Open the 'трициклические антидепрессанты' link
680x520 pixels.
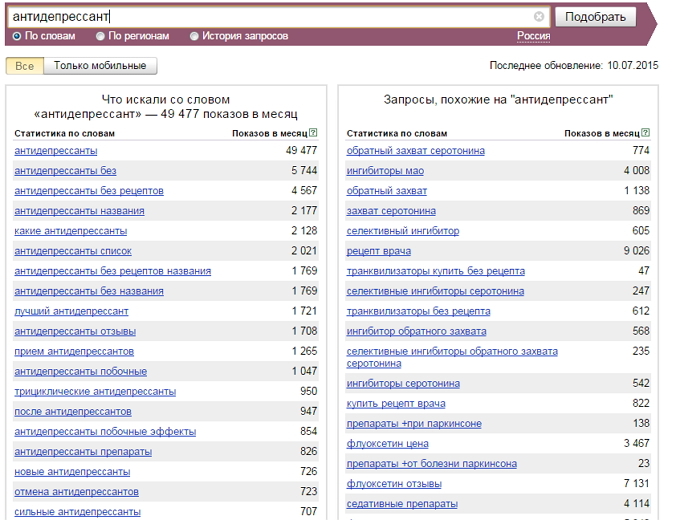pos(95,392)
